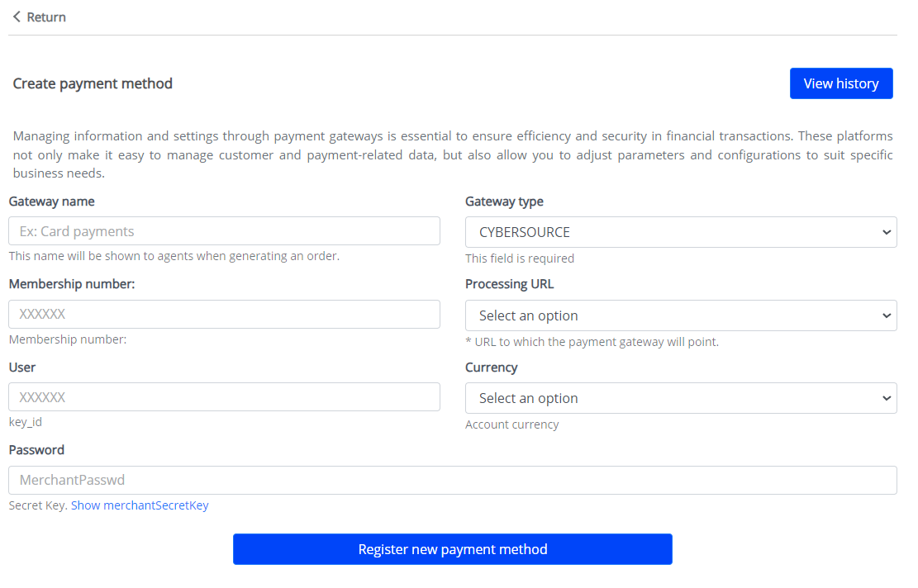Focus the Gateway name input field
The height and width of the screenshot is (588, 918).
(x=224, y=231)
